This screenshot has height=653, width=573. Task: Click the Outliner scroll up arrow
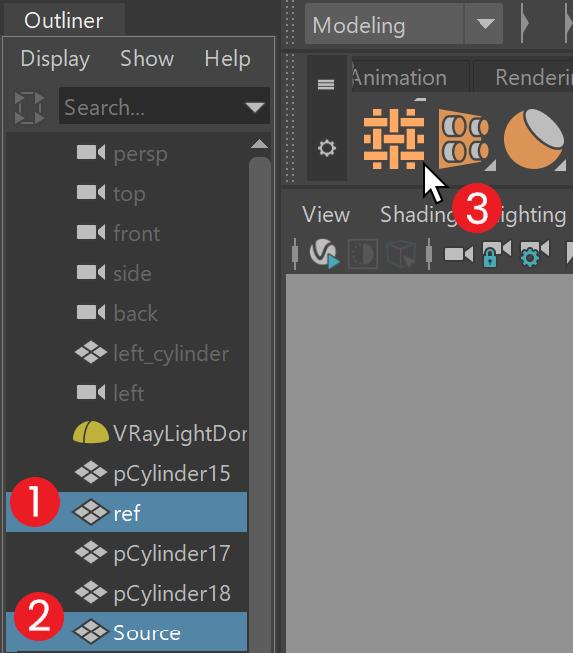pos(259,144)
